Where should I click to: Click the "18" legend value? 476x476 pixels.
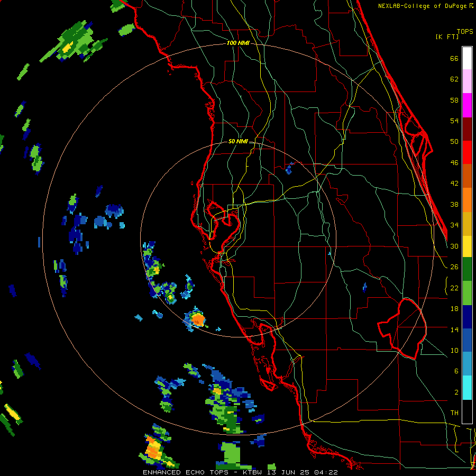click(454, 309)
